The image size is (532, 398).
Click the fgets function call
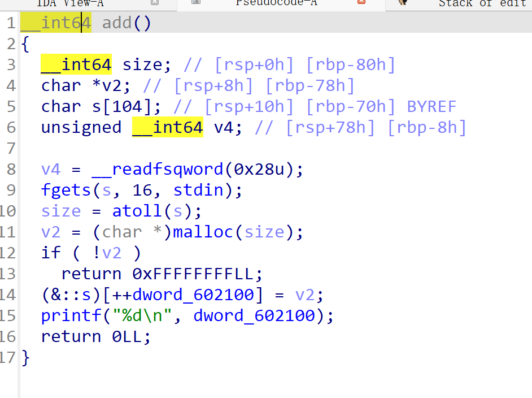[x=66, y=190]
